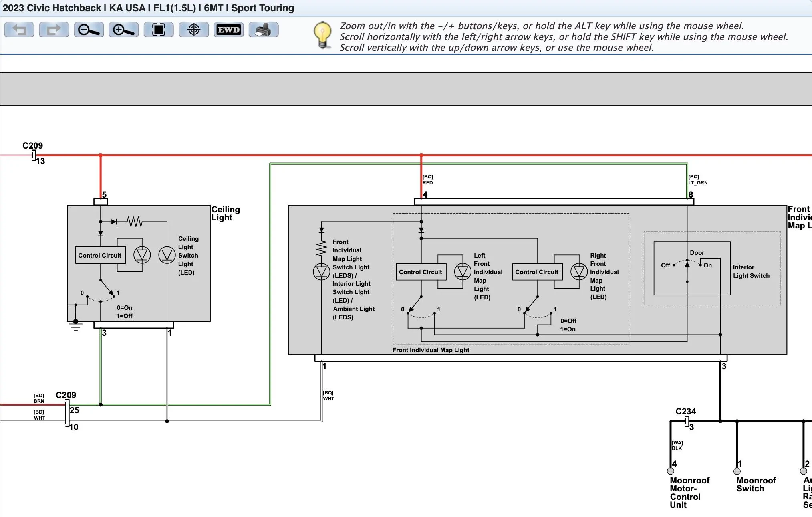Click the undo back-arrow toolbar button
Image resolution: width=812 pixels, height=517 pixels.
(19, 30)
